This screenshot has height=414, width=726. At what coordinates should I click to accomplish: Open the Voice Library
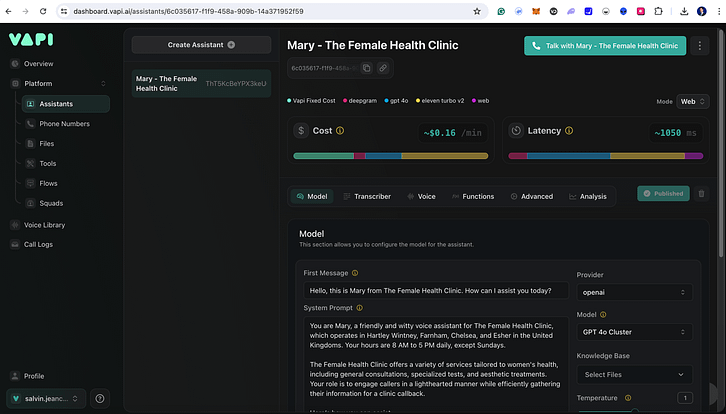(x=44, y=225)
